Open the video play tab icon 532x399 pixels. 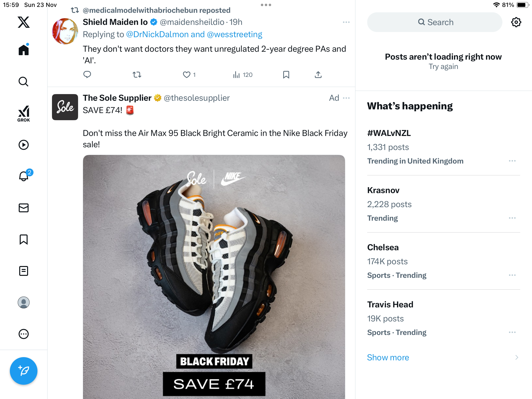pyautogui.click(x=24, y=145)
